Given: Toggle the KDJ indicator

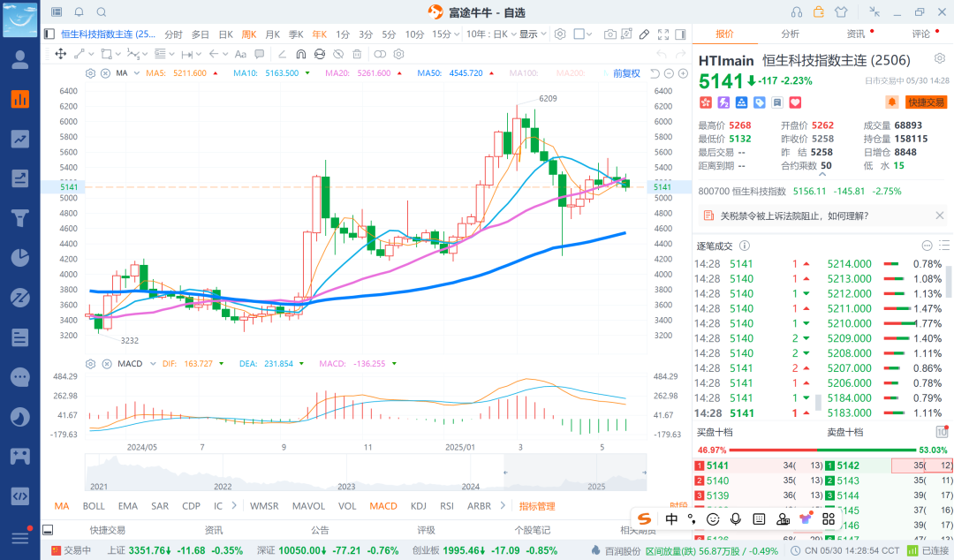Looking at the screenshot, I should tap(419, 506).
